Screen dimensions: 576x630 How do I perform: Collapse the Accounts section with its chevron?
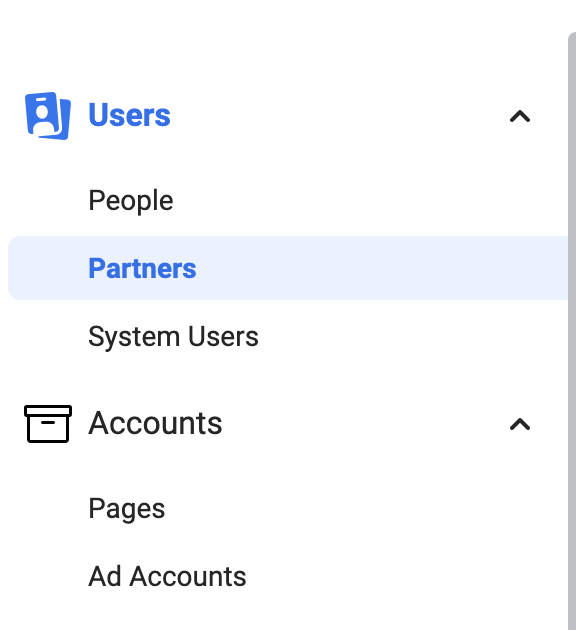coord(520,424)
